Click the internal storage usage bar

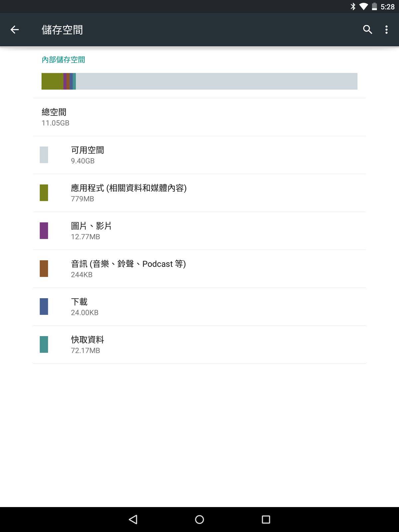[199, 81]
